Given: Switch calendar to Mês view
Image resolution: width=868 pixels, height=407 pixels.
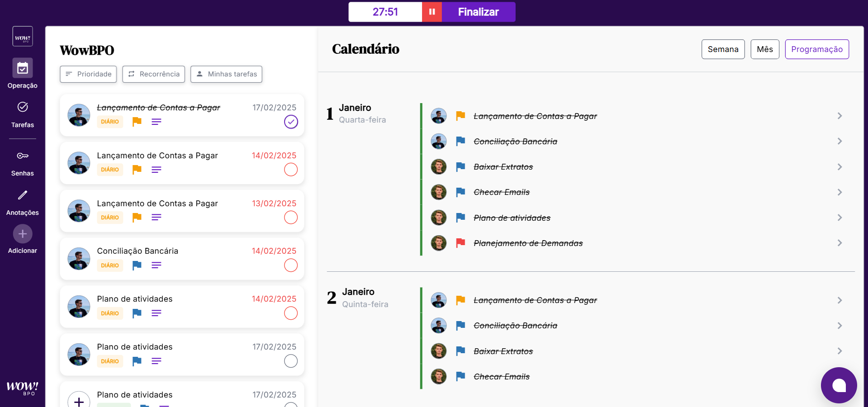Looking at the screenshot, I should [764, 49].
